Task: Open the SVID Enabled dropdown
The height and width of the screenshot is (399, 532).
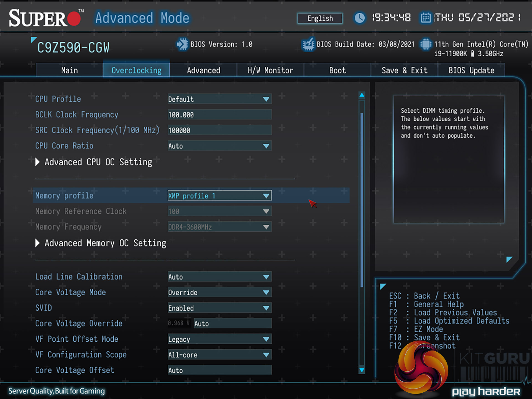Action: 219,308
